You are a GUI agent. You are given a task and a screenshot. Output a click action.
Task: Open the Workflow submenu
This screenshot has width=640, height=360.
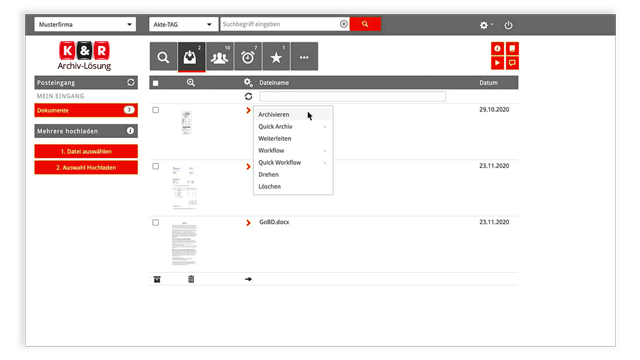coord(293,151)
